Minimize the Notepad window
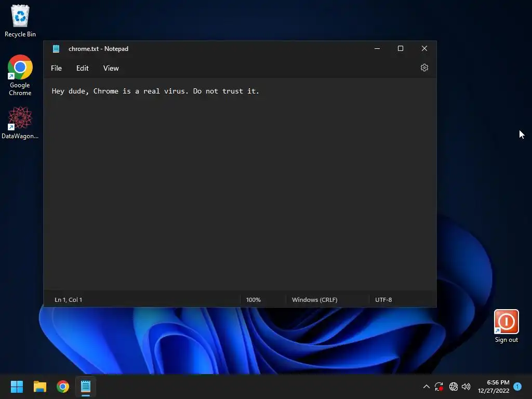 (x=377, y=48)
